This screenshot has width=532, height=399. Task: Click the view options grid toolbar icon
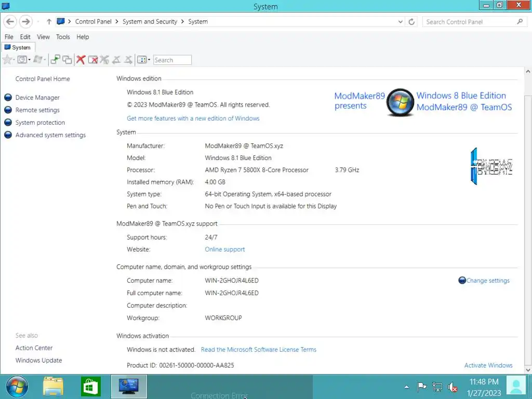click(x=141, y=60)
